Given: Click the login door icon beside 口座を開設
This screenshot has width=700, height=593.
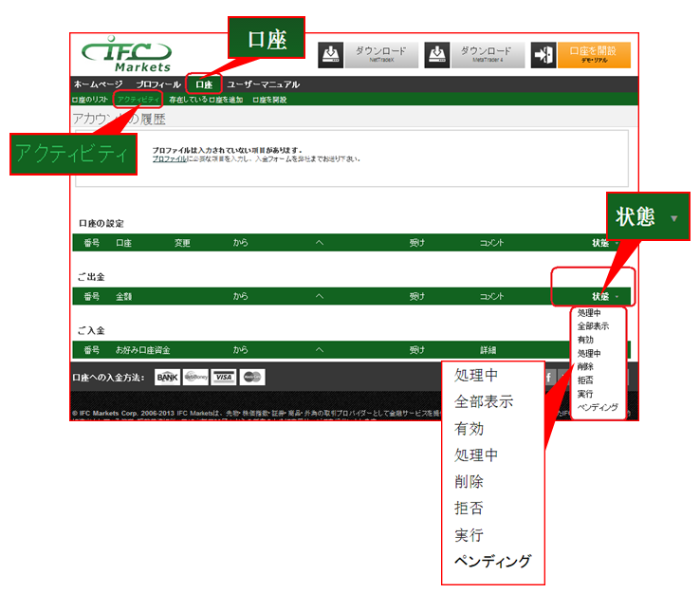Looking at the screenshot, I should click(x=543, y=54).
